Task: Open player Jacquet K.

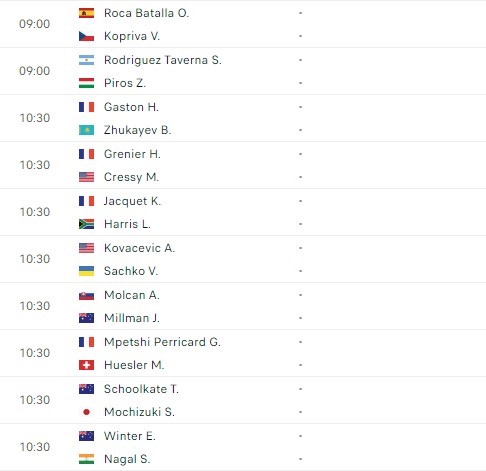Action: pos(132,201)
